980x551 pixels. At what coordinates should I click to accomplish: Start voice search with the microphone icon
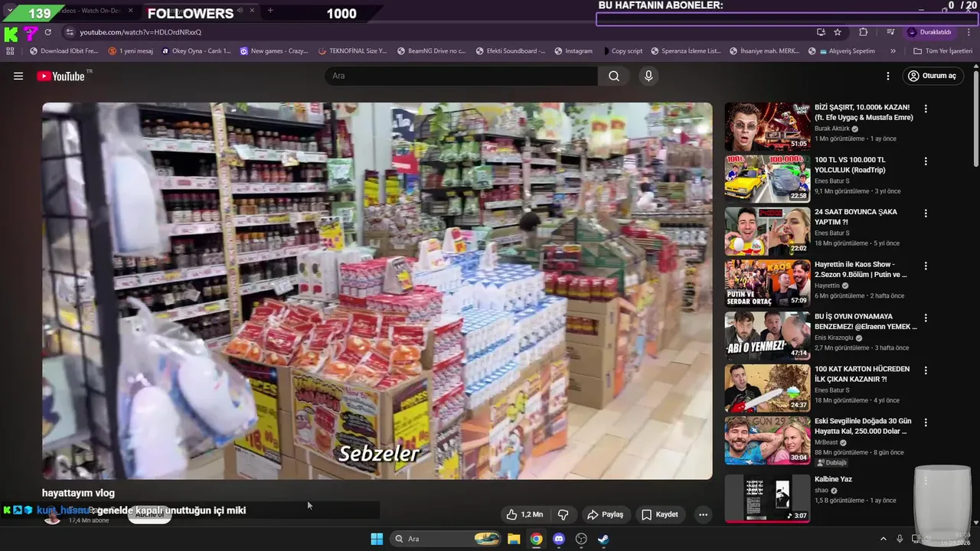click(648, 76)
